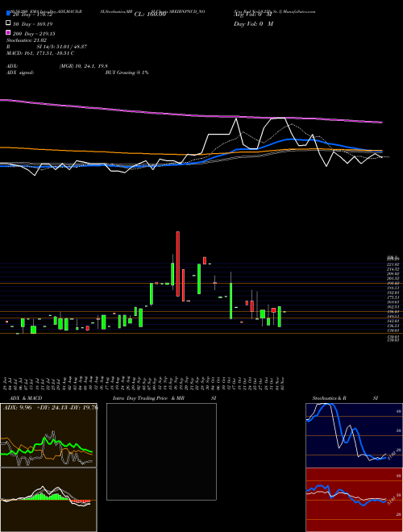Screen dimensions: 403x532
Task: Click the 'MACD: 161, 171.51, -10.51 C' line
Action: 40,53
